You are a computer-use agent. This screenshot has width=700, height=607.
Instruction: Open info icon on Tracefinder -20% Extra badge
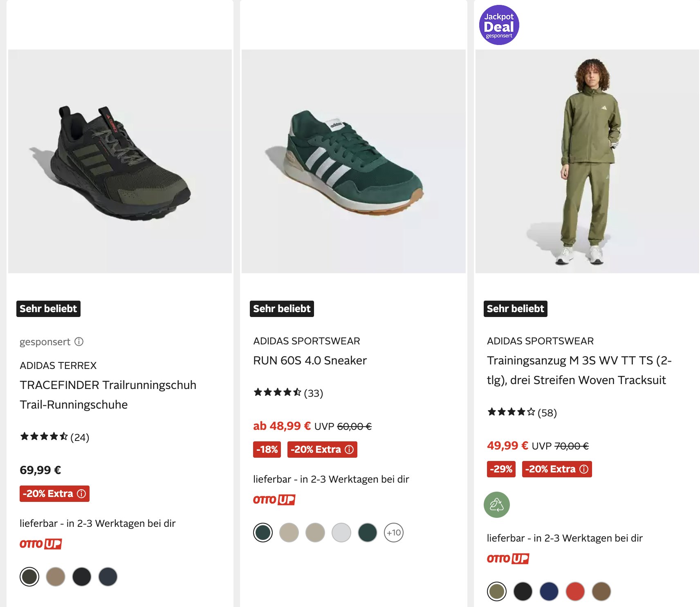[x=81, y=494]
